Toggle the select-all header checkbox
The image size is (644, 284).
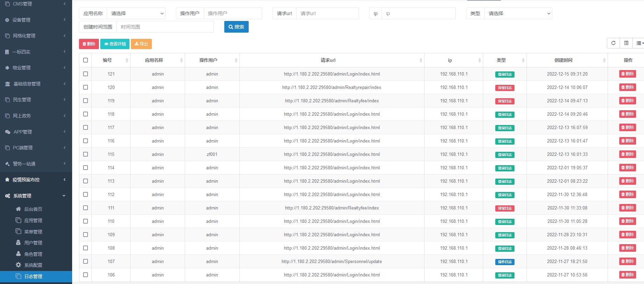pos(86,60)
